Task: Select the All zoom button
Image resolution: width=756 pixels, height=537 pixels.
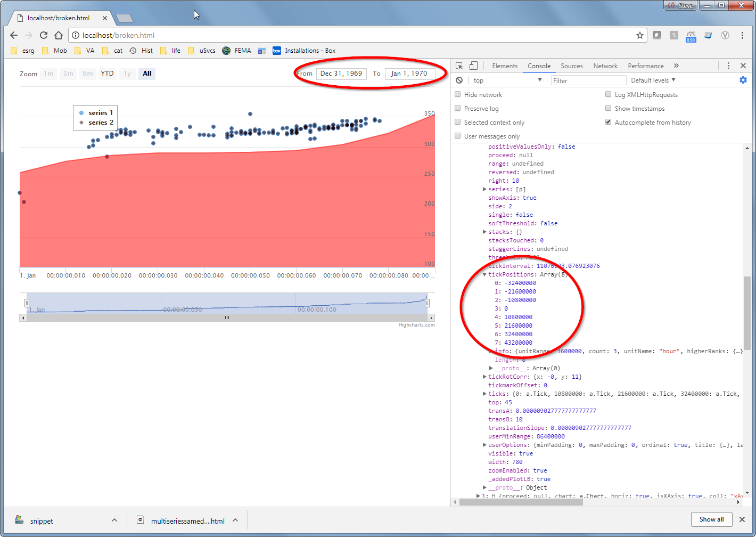Action: 147,74
